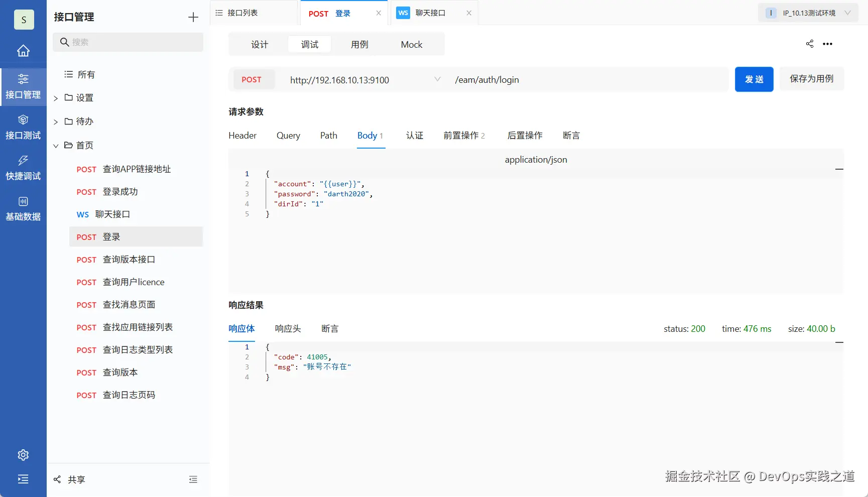This screenshot has width=868, height=497.
Task: Select the Body parameters tab
Action: (370, 136)
